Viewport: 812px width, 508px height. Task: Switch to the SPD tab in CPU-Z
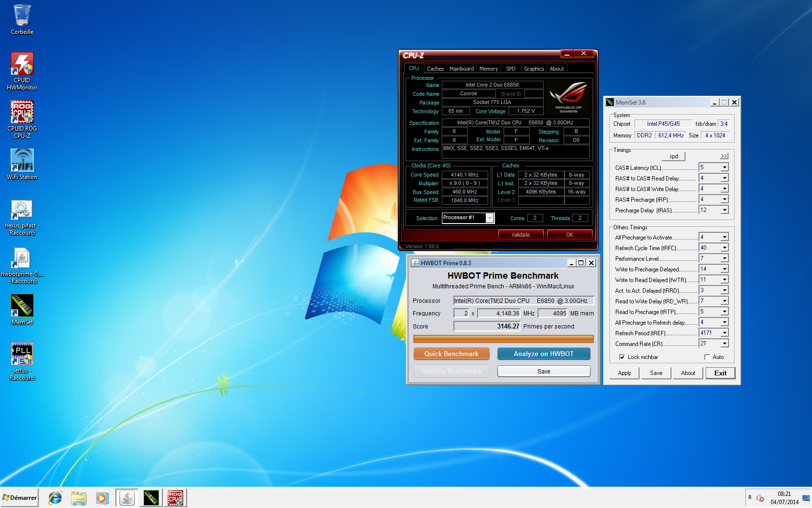point(510,69)
